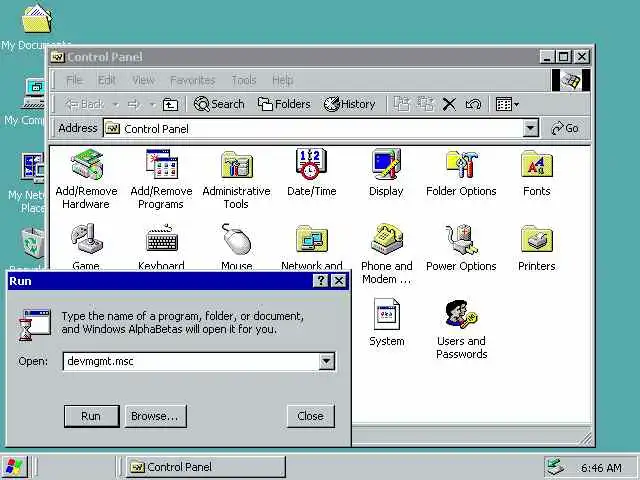
Task: Expand the Address bar dropdown
Action: coord(530,129)
